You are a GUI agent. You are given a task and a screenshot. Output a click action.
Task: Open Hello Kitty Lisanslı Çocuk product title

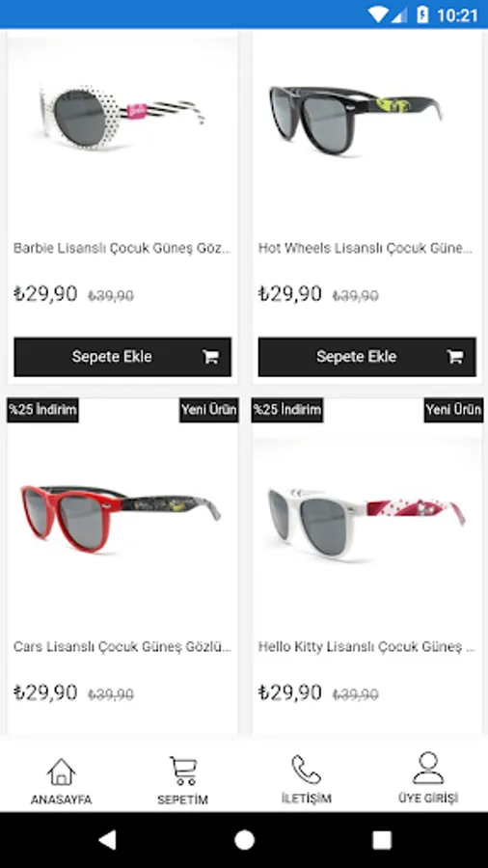click(x=366, y=646)
